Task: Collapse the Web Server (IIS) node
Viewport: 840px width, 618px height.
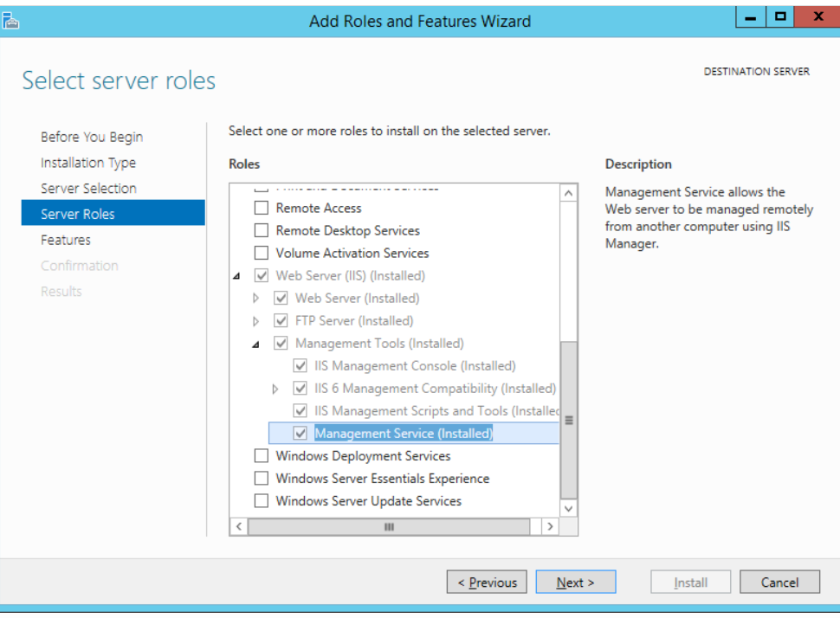Action: (236, 276)
